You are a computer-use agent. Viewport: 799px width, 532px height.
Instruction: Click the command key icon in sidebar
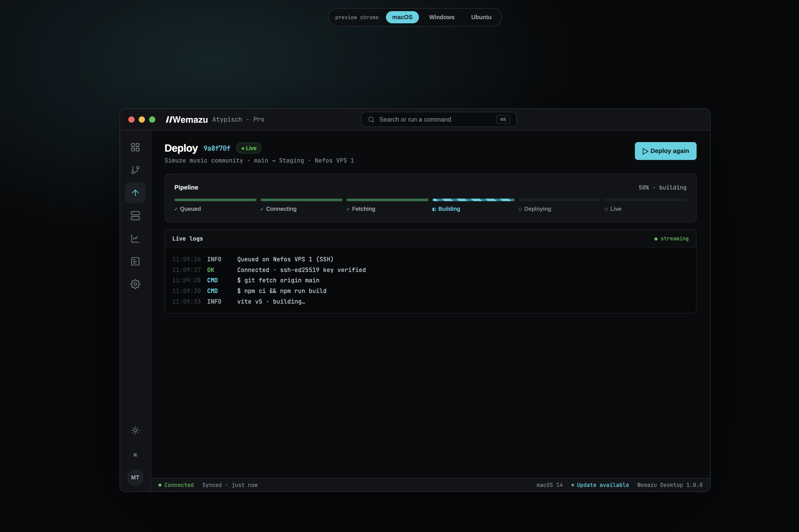(x=135, y=455)
